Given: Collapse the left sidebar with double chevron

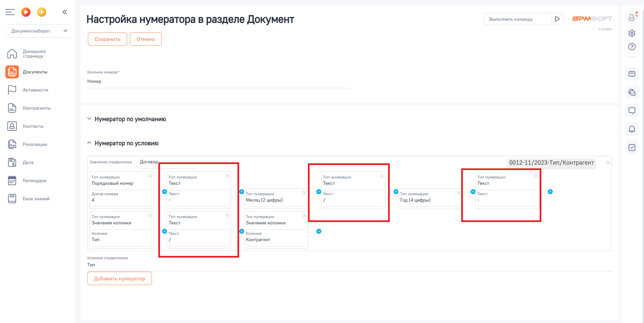Looking at the screenshot, I should [x=65, y=12].
